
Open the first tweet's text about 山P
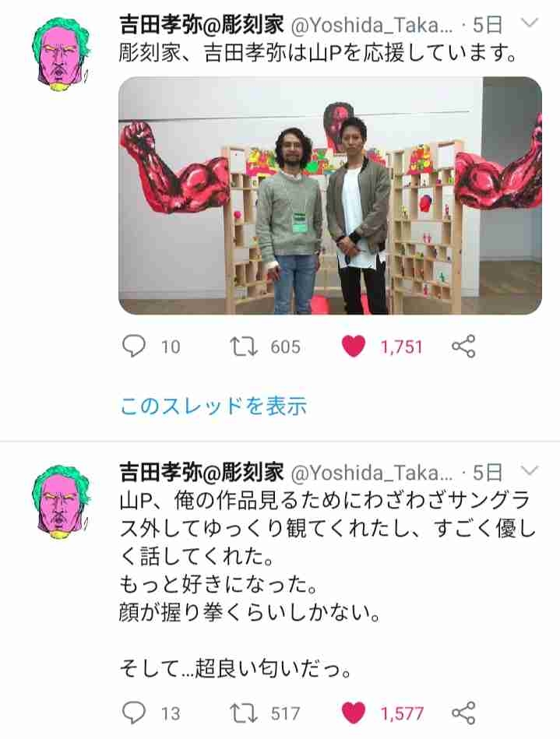tap(319, 54)
